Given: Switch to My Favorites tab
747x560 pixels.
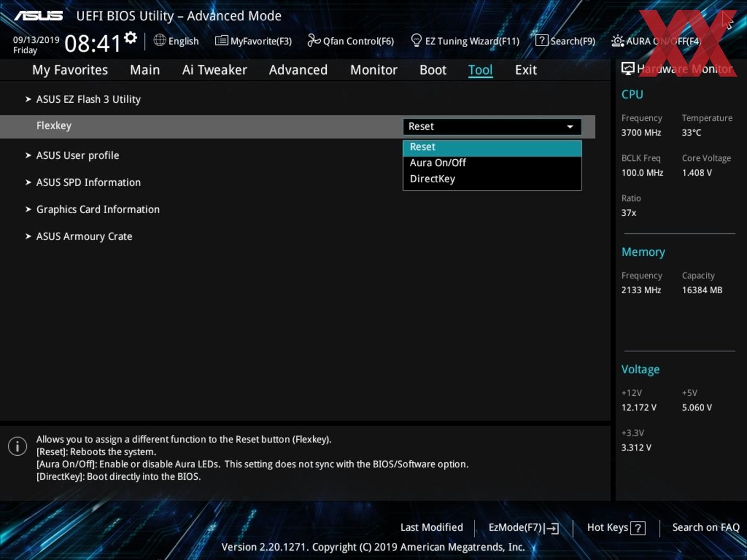Looking at the screenshot, I should pos(70,70).
